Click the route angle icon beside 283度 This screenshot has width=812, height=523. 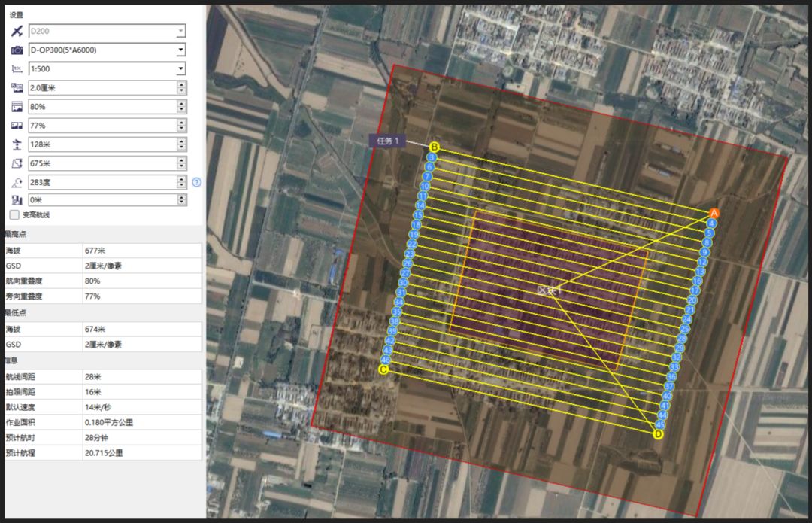point(16,182)
